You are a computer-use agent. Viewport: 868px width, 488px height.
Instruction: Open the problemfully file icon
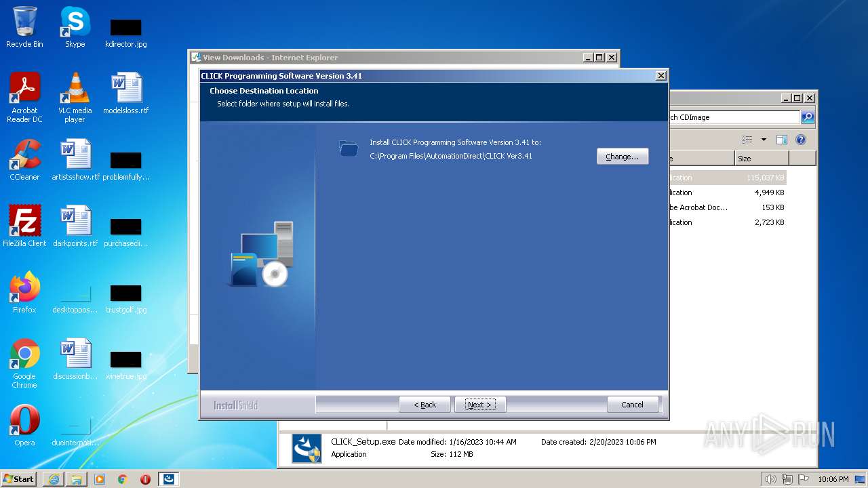coord(126,166)
